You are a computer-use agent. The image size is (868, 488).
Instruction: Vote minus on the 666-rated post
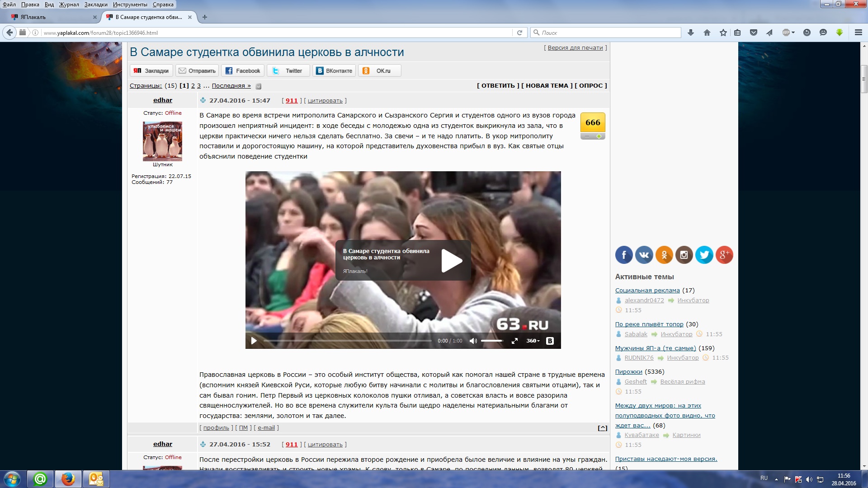[x=587, y=136]
